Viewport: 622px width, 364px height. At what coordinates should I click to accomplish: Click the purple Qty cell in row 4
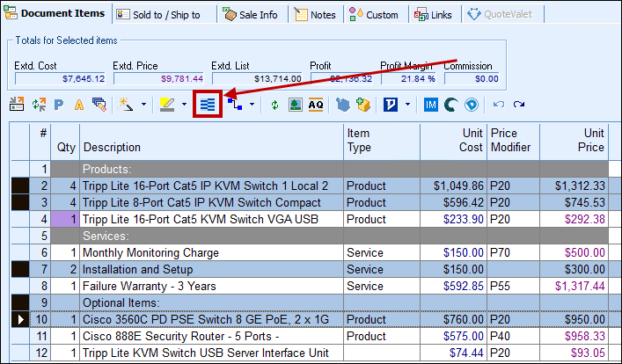point(65,219)
